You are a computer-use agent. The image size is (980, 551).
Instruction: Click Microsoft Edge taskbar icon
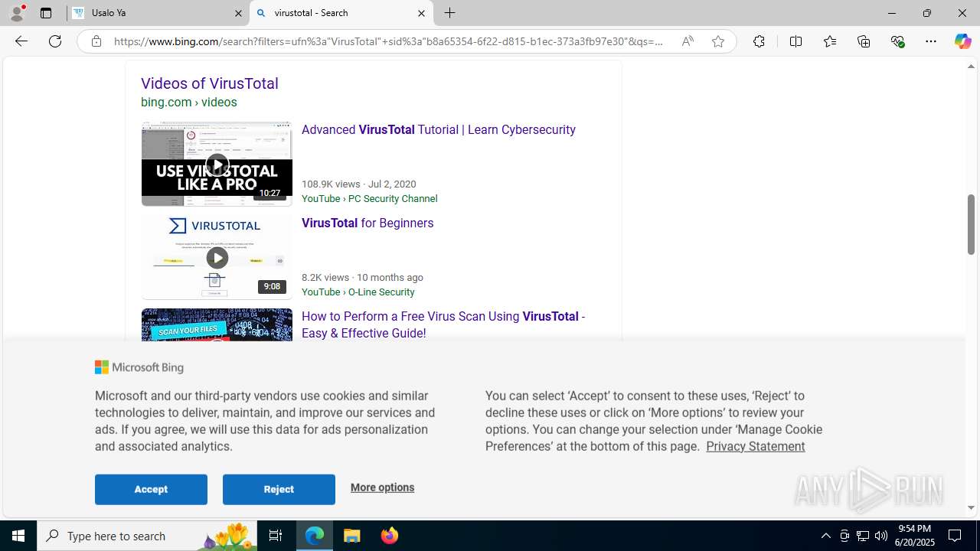point(315,536)
